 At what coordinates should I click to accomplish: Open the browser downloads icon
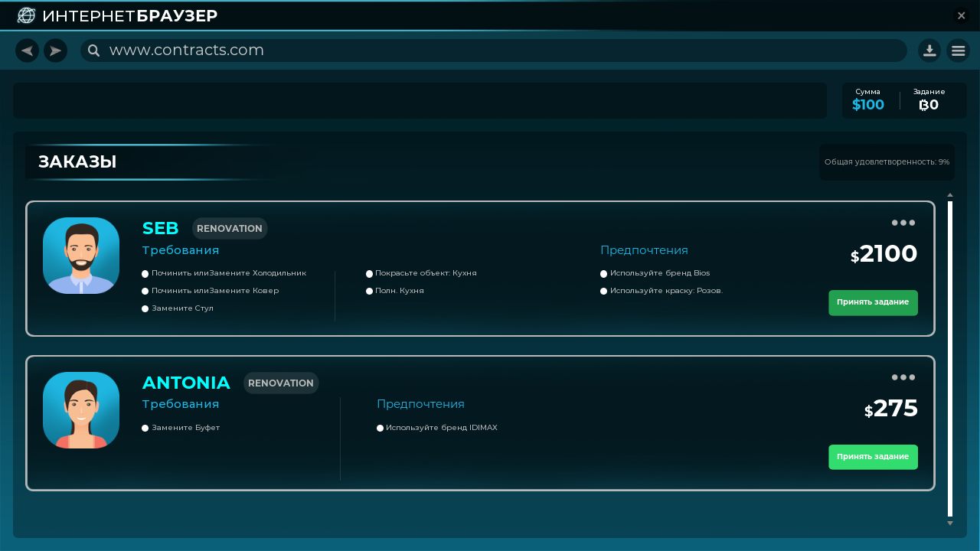tap(929, 51)
